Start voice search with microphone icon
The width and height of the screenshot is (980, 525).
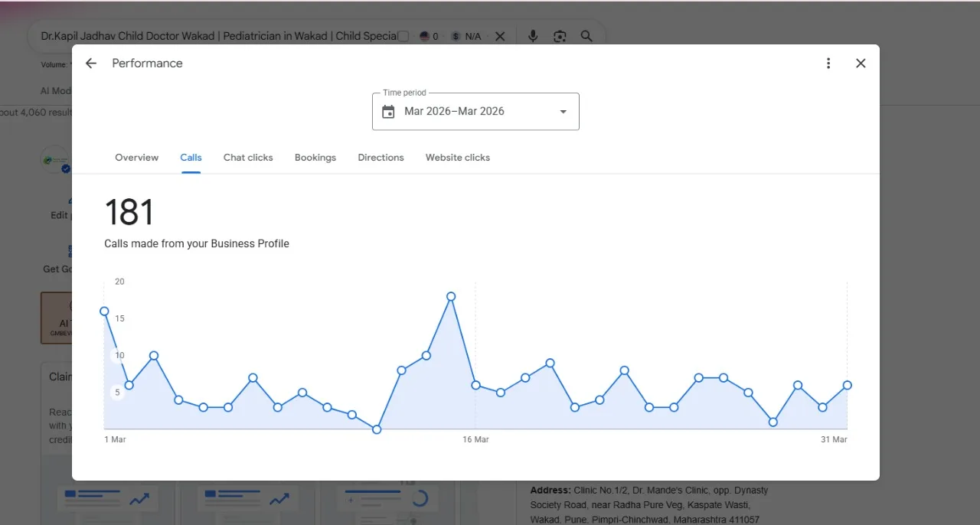[x=533, y=36]
